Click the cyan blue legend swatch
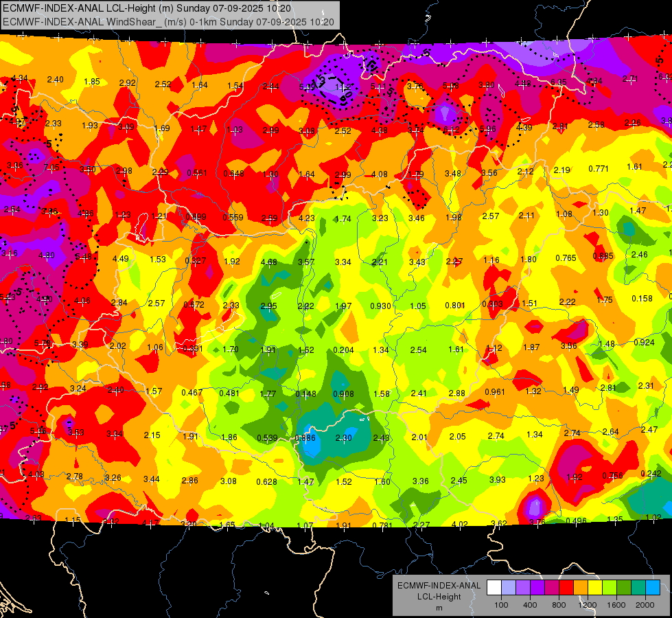The image size is (672, 618). (653, 588)
